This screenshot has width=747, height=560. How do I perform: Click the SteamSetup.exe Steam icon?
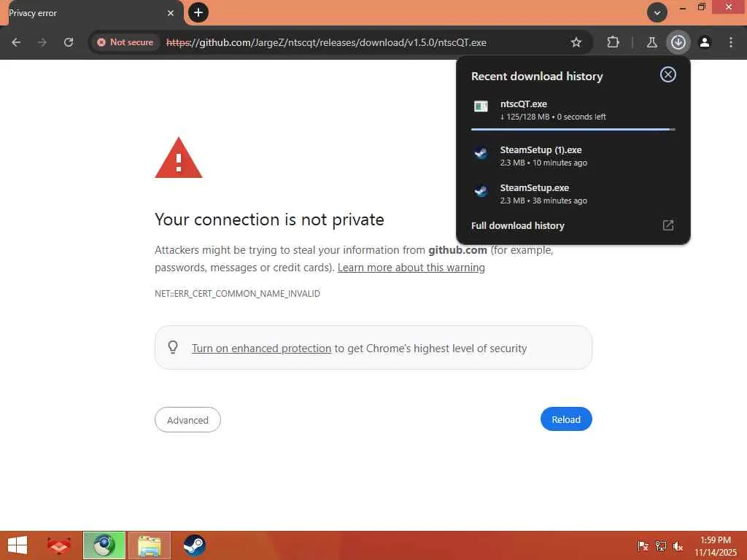481,191
